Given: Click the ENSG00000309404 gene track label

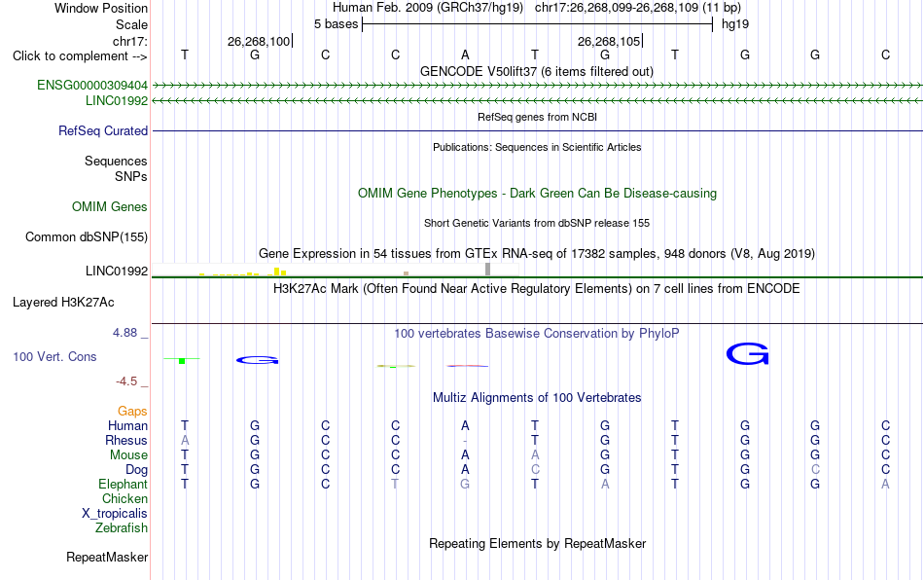Looking at the screenshot, I should pyautogui.click(x=92, y=85).
